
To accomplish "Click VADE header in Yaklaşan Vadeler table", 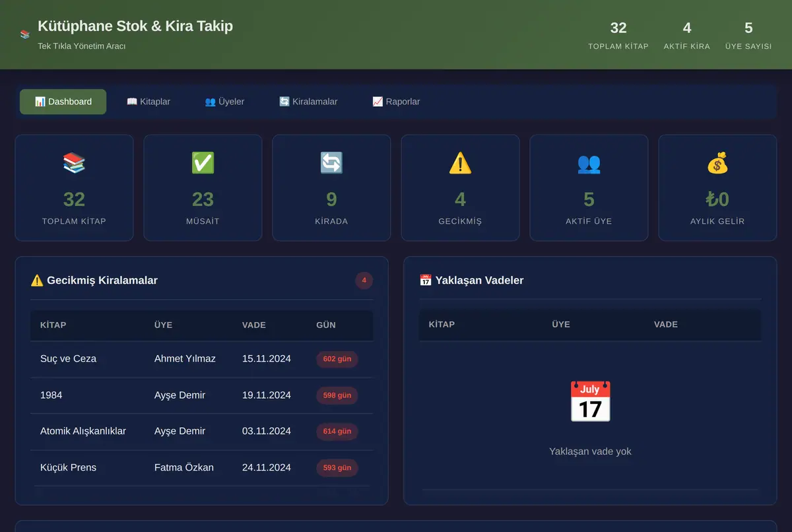I will click(666, 324).
